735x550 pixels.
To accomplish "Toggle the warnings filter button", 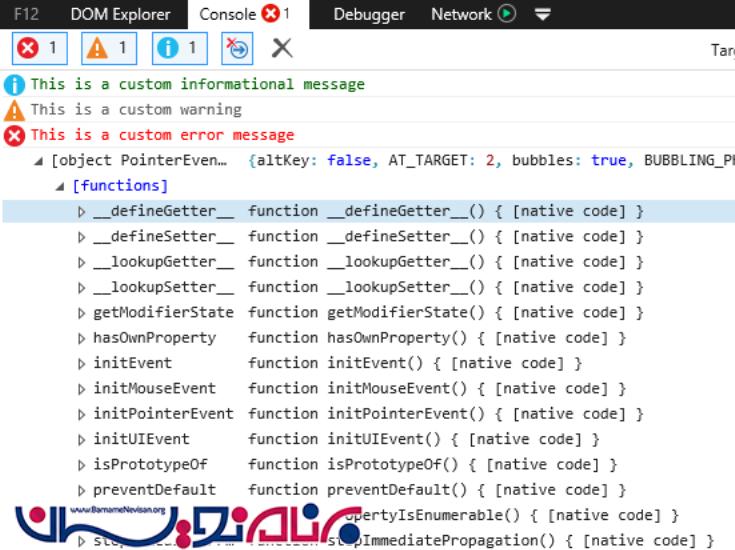I will (110, 48).
